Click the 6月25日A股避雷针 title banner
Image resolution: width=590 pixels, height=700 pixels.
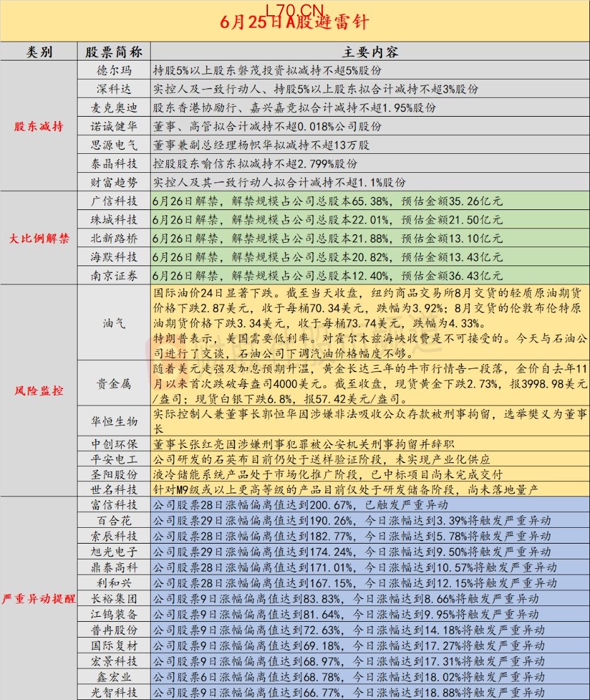click(x=295, y=21)
